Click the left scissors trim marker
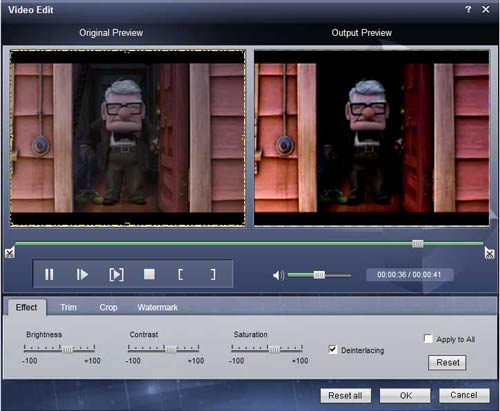The image size is (500, 411). [x=10, y=253]
